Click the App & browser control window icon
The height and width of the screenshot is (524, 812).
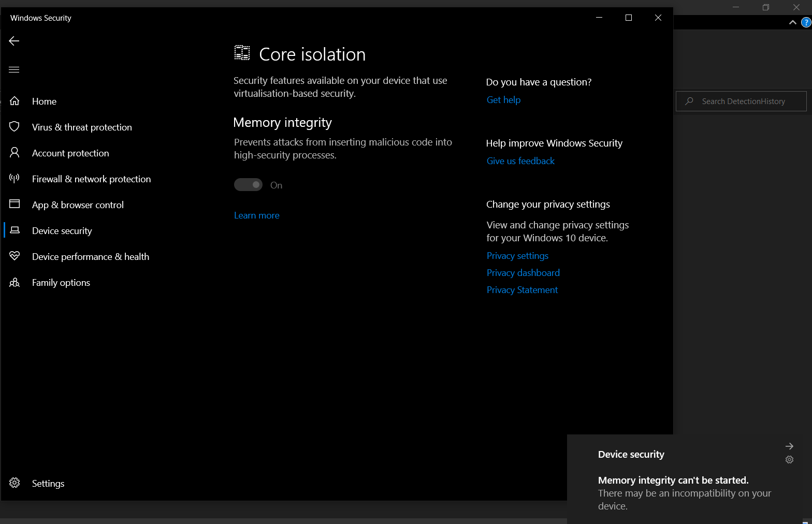[x=15, y=204]
